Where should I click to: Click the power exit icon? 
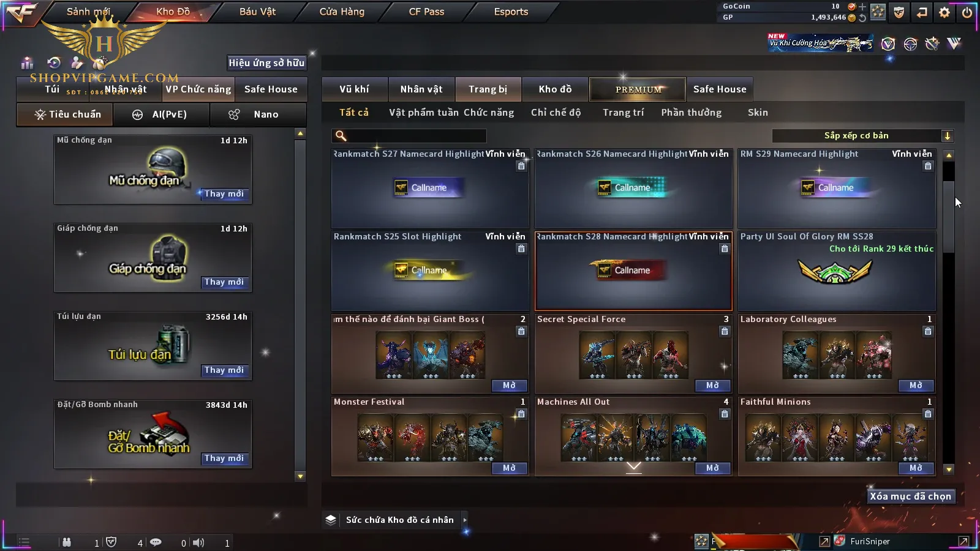pos(967,12)
